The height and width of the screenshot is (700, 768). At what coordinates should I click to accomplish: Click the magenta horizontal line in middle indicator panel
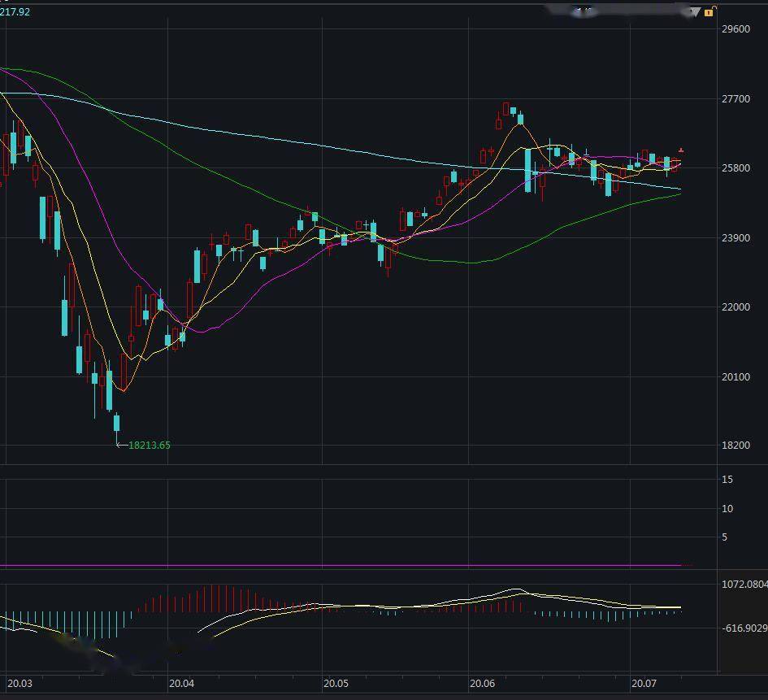point(341,565)
